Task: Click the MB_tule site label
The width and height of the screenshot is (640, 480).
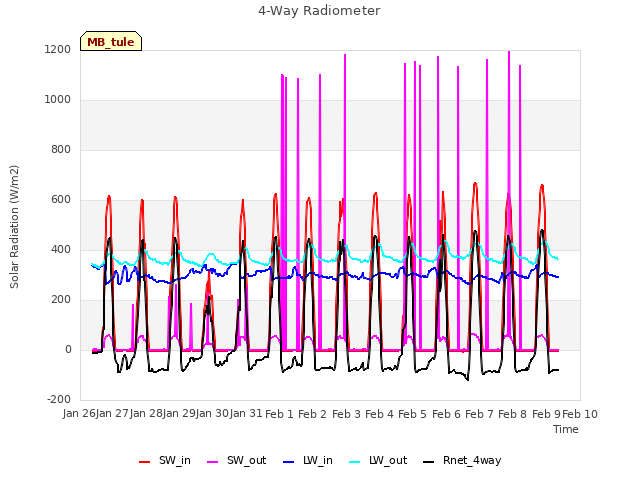Action: 111,41
